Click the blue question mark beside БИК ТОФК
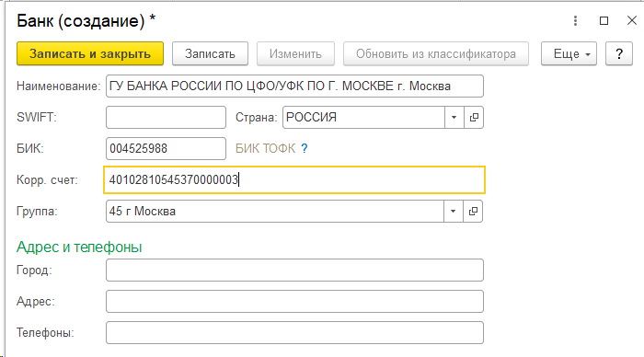 [305, 148]
